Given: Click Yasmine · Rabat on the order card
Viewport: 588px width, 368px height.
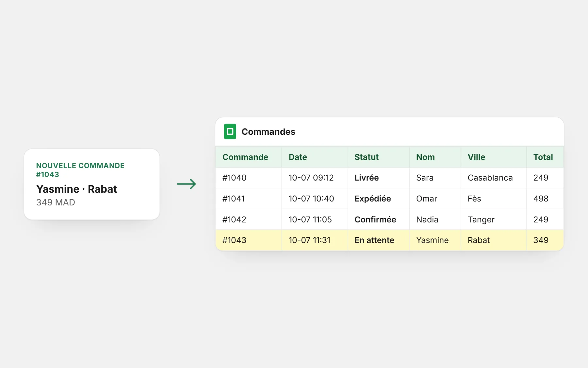Looking at the screenshot, I should (x=76, y=189).
